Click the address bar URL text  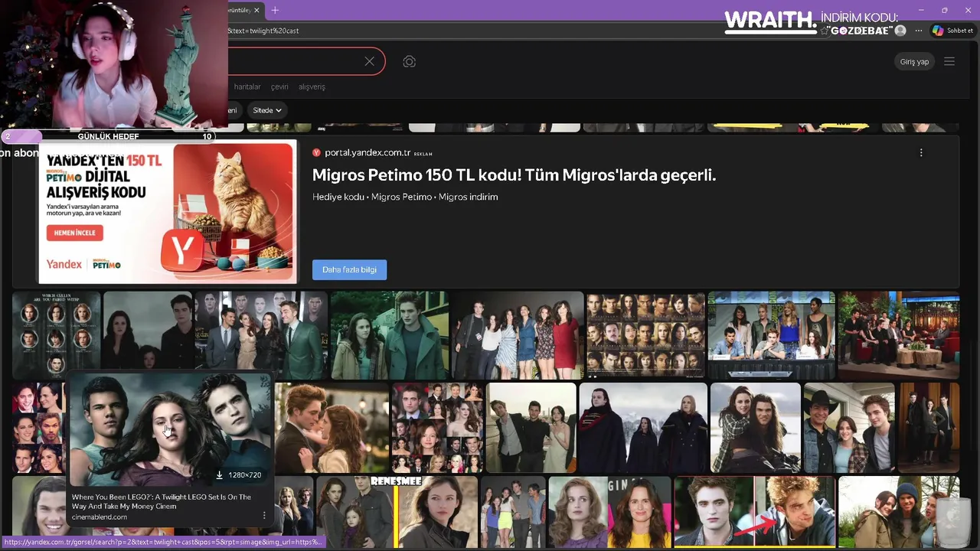tap(263, 31)
